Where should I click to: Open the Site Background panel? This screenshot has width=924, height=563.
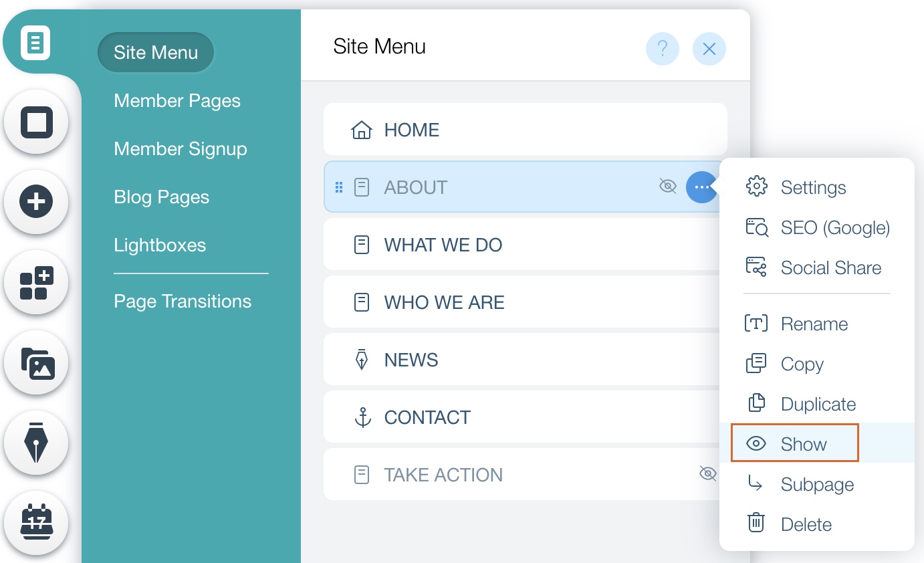[36, 122]
